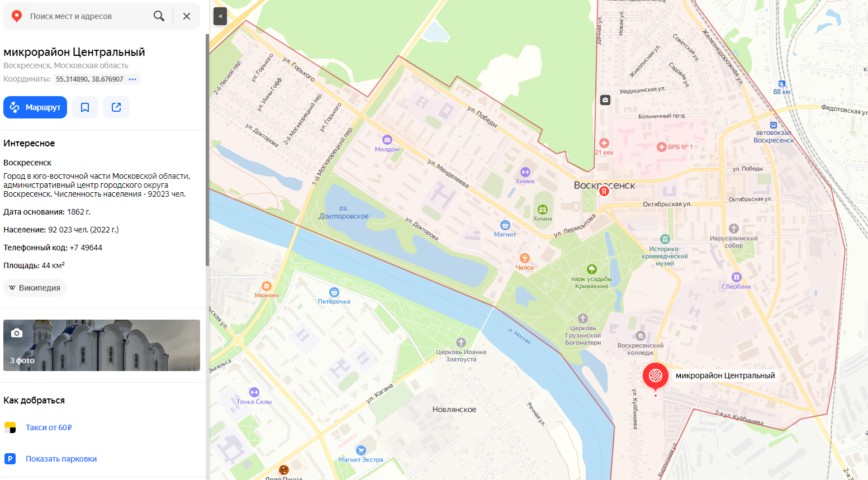Click the ВРБ № 1 hospital marker
This screenshot has height=480, width=868.
pyautogui.click(x=662, y=147)
